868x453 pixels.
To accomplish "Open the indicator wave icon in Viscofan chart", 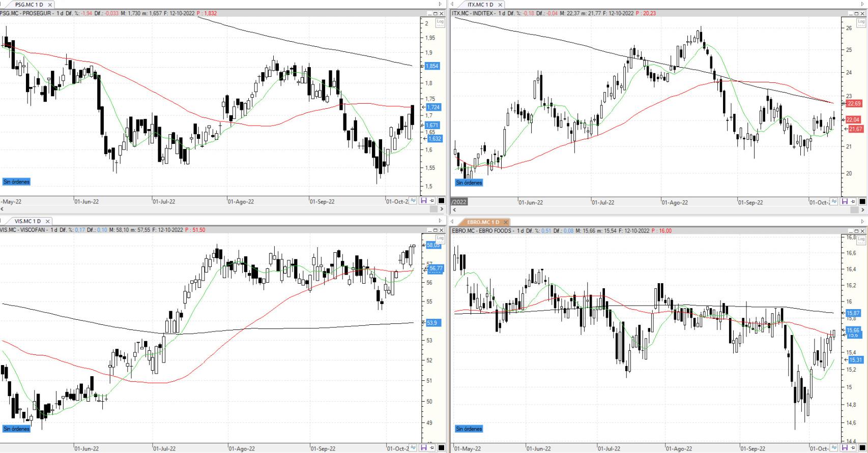I will tap(413, 448).
